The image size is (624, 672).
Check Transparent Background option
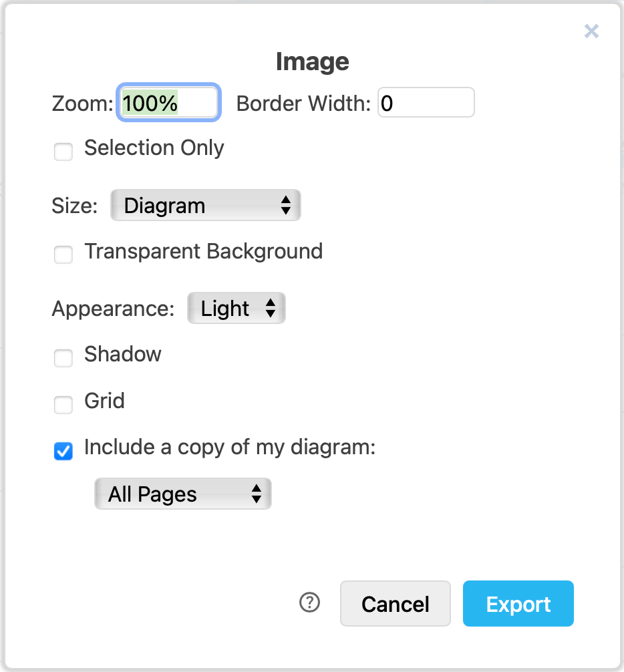tap(63, 255)
